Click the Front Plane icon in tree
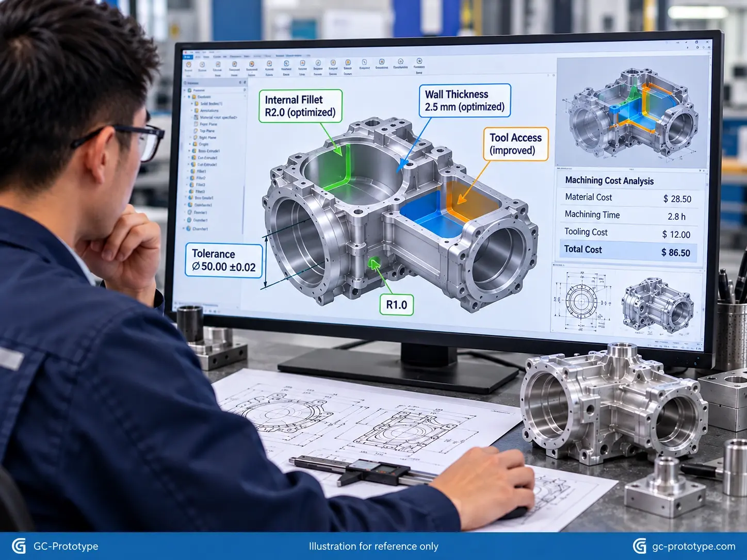This screenshot has width=747, height=560. [196, 124]
